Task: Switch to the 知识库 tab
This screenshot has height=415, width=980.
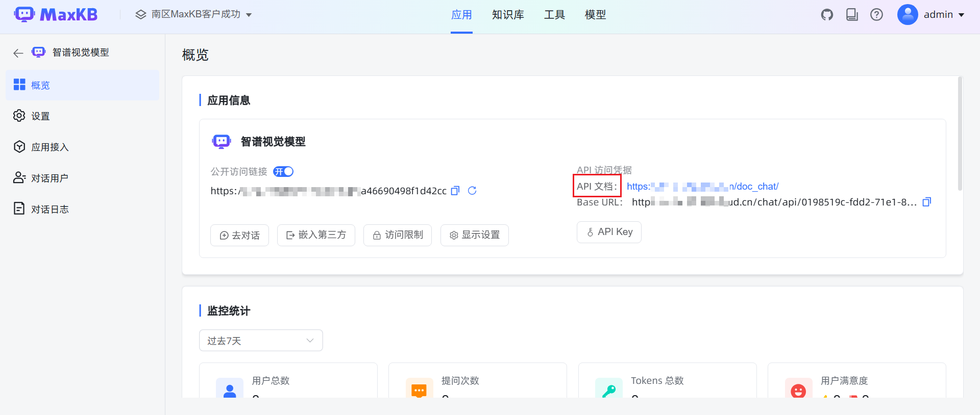Action: click(x=508, y=15)
